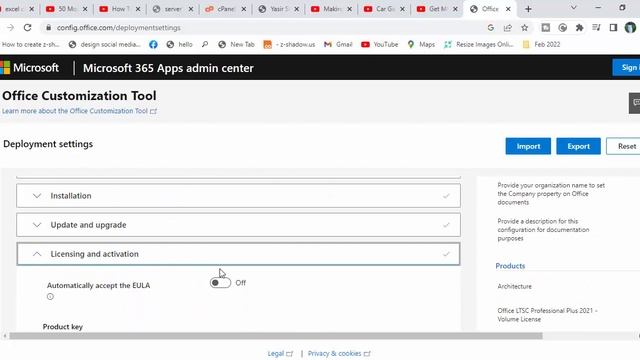Open the hello bookmark
This screenshot has width=640, height=360.
[180, 44]
